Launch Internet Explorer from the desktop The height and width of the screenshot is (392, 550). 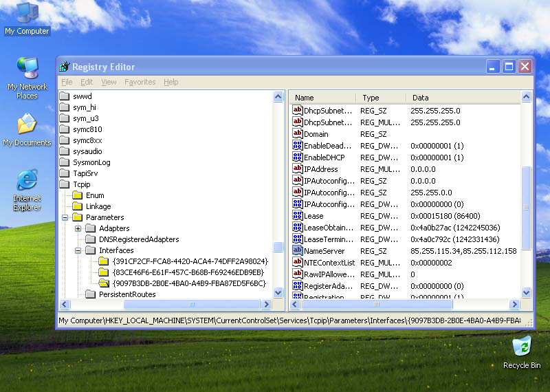[x=27, y=190]
